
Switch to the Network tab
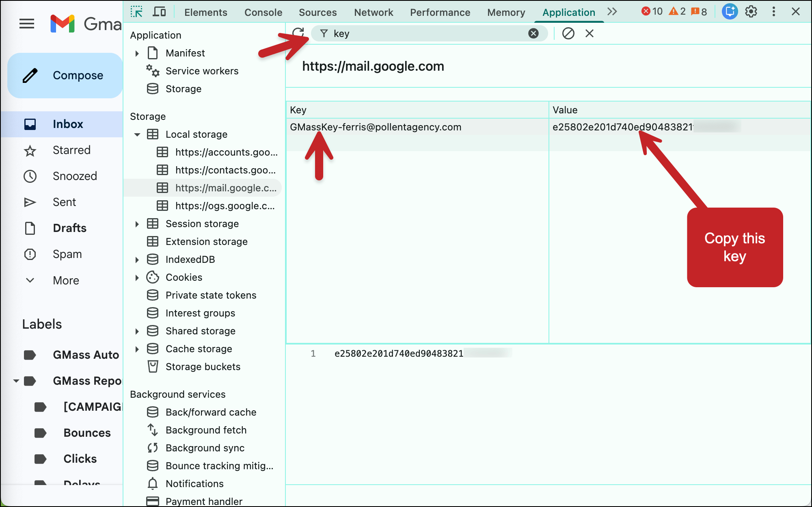[x=373, y=12]
